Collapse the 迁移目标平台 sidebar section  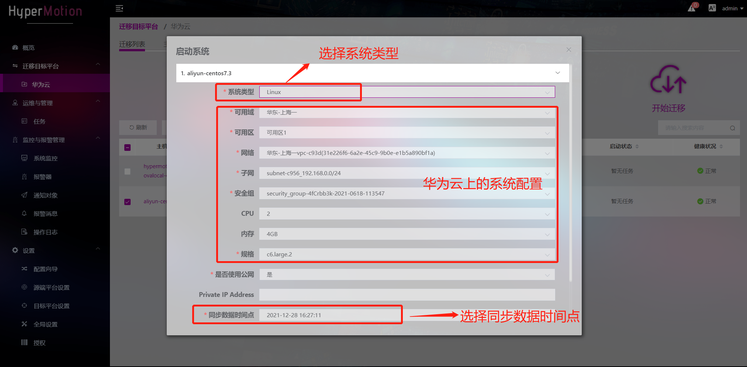pyautogui.click(x=98, y=64)
